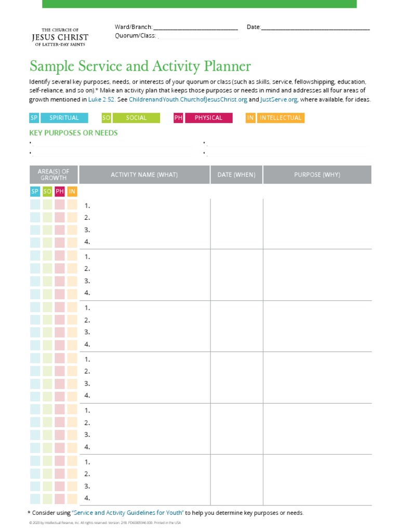
Task: Click the orange IN Intellectual legend badge
Action: click(275, 118)
